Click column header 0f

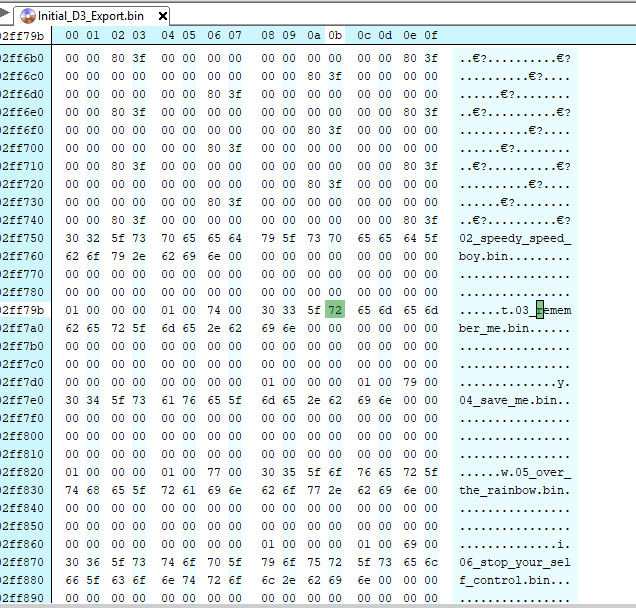pos(431,35)
